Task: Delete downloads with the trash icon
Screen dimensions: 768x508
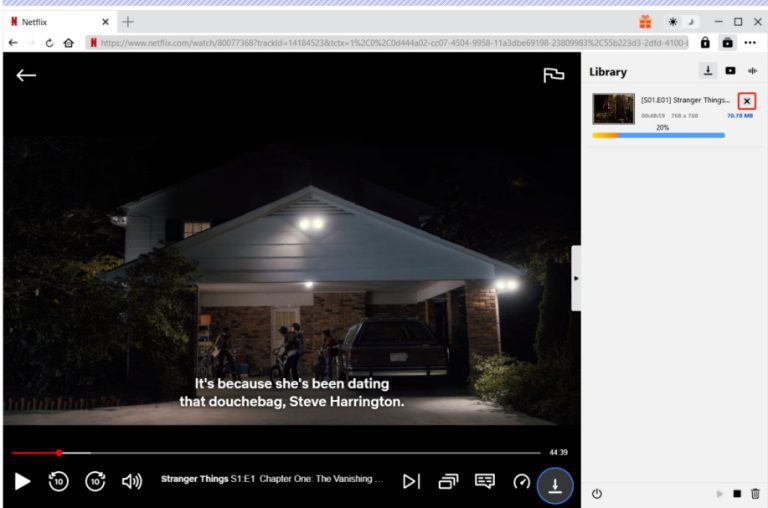Action: click(x=755, y=493)
